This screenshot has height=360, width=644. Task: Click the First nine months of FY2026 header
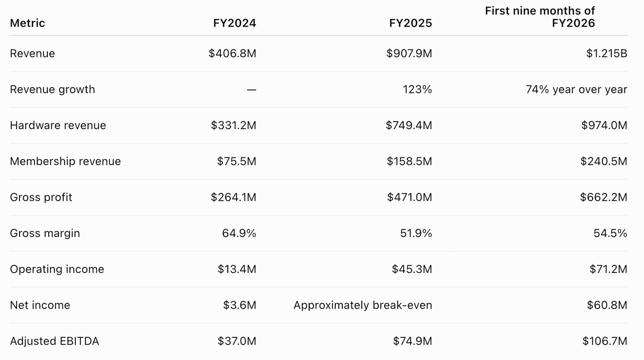tap(540, 17)
